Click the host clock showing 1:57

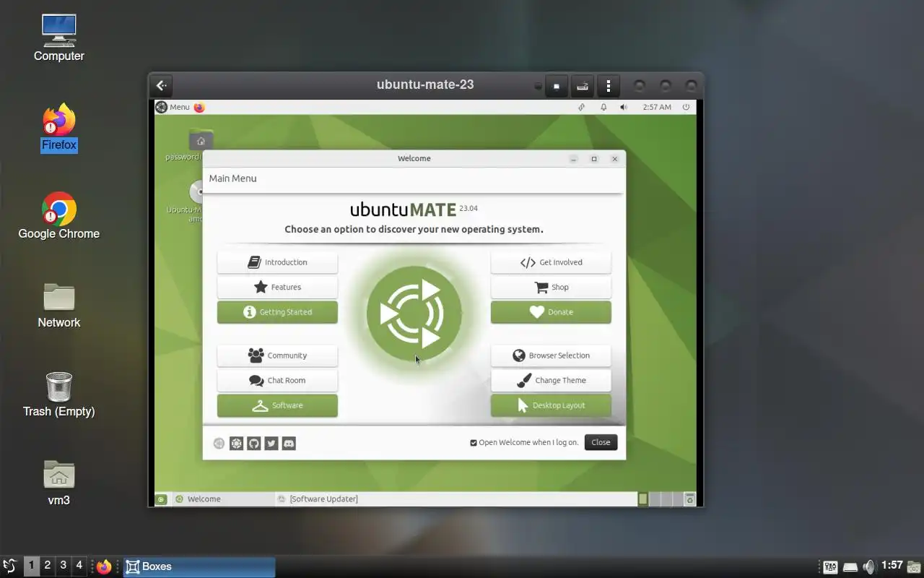click(892, 566)
